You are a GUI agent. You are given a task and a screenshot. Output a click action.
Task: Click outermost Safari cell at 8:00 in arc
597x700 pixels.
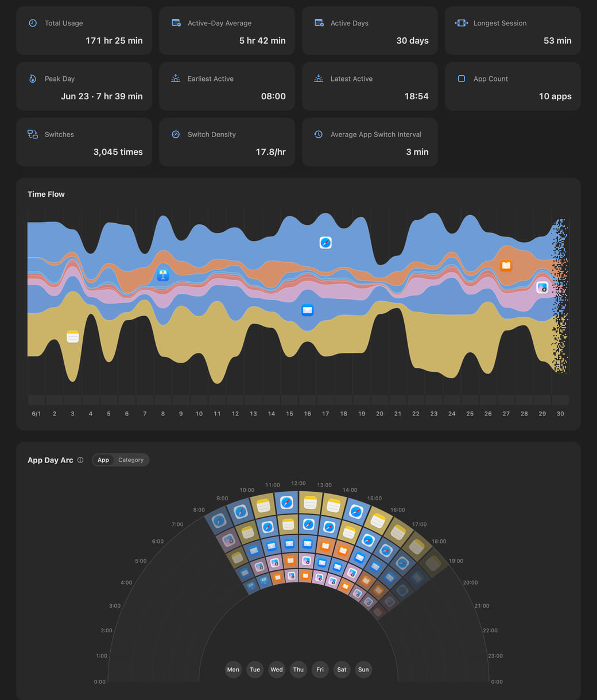[219, 521]
